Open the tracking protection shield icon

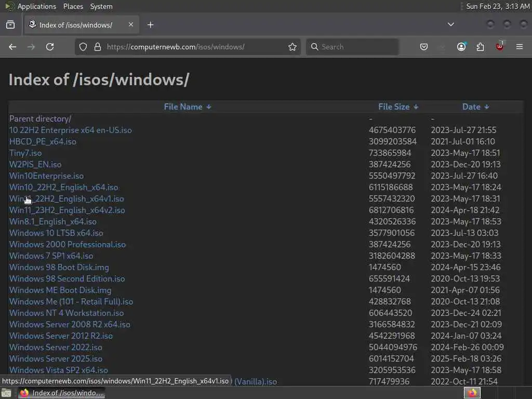click(83, 47)
